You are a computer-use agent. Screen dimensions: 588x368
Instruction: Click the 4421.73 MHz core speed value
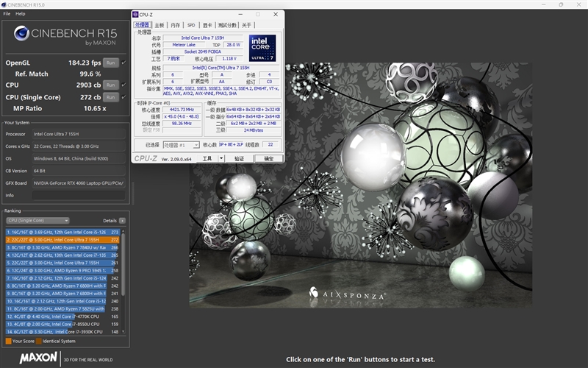182,110
